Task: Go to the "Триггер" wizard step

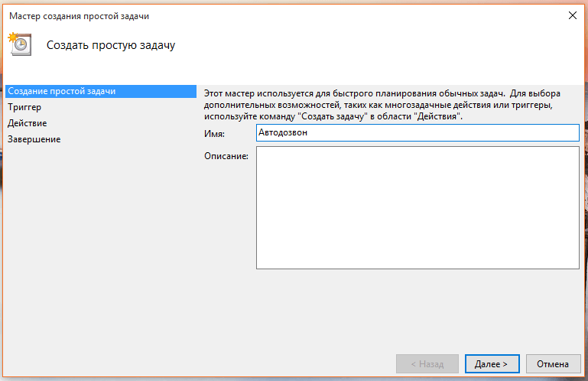Action: (x=24, y=107)
